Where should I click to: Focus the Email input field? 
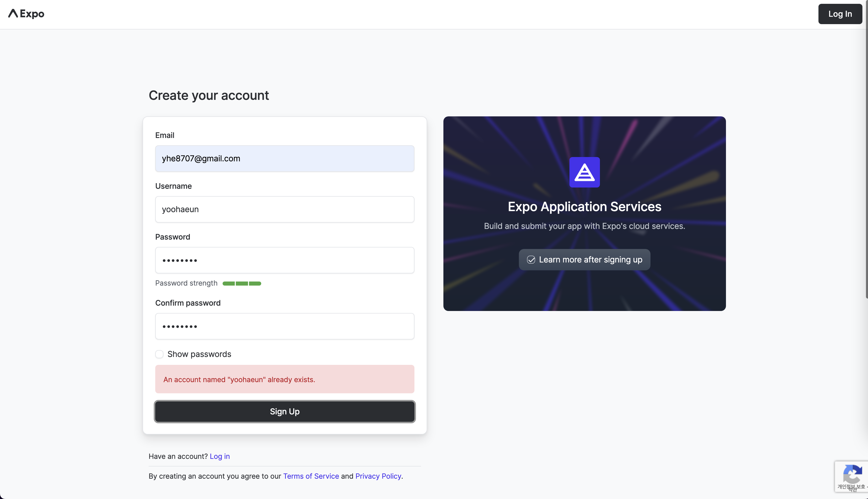[x=284, y=159]
